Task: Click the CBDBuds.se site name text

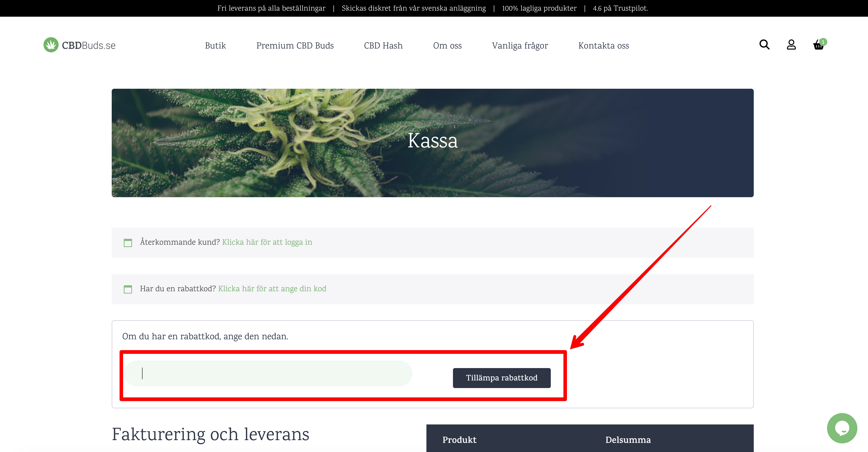Action: pos(89,46)
